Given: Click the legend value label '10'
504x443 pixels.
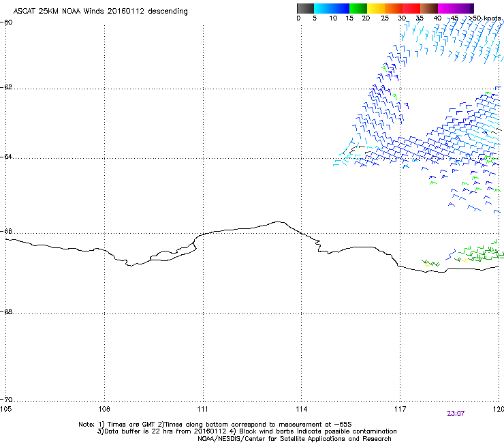Looking at the screenshot, I should 333,18.
